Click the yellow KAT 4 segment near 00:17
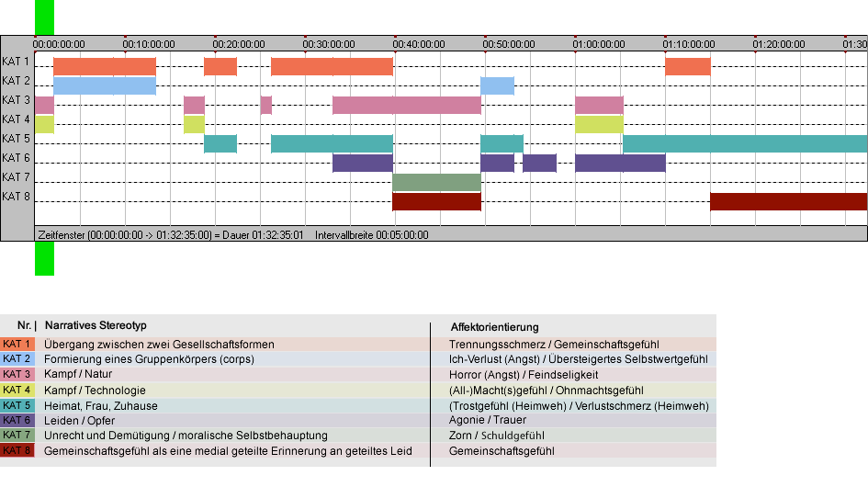Image resolution: width=868 pixels, height=487 pixels. [195, 124]
